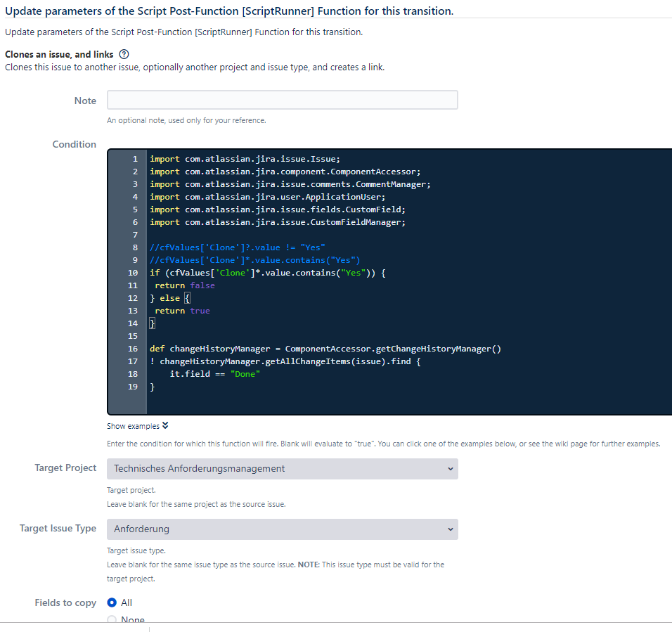Click line number 19 in gutter
Screen dimensions: 672x632
pos(133,387)
